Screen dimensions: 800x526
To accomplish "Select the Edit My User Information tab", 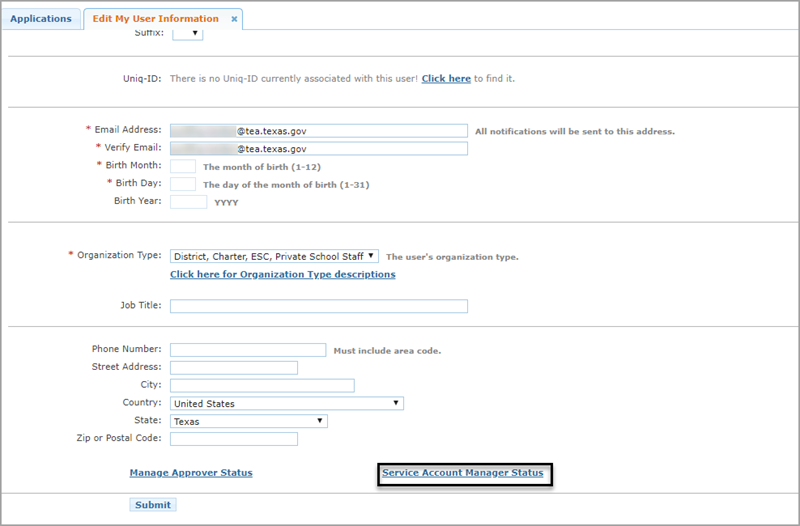I will coord(155,19).
